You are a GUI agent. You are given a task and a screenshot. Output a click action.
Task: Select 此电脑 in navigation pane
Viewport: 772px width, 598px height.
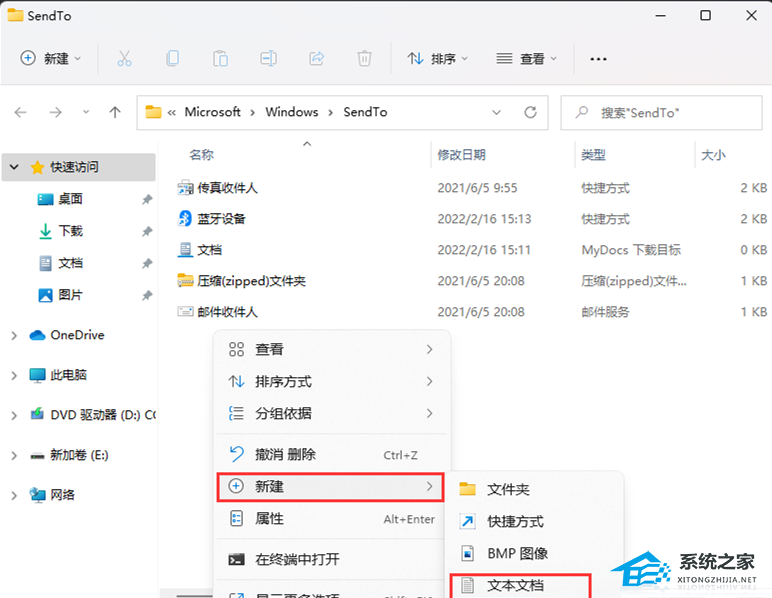68,375
